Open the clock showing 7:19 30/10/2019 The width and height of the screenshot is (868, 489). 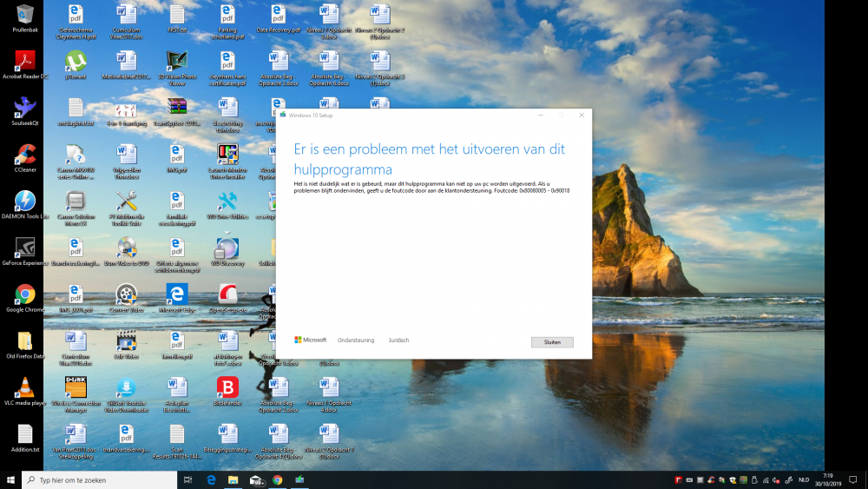[828, 479]
